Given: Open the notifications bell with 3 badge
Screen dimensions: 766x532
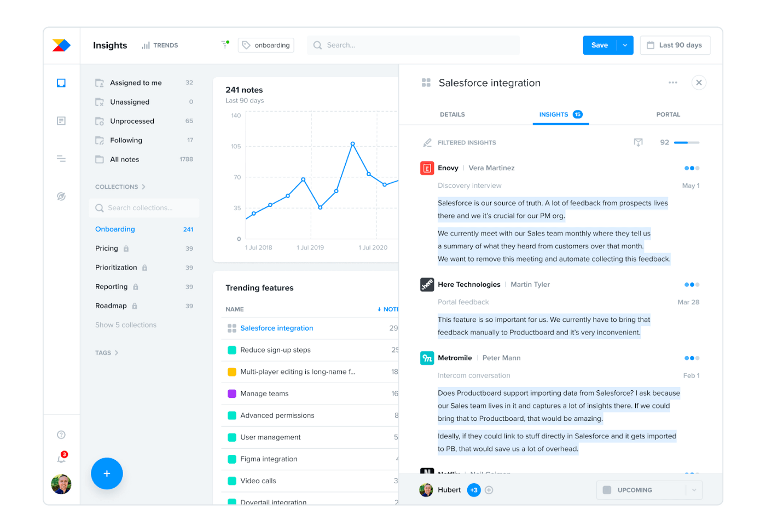Looking at the screenshot, I should pyautogui.click(x=62, y=458).
